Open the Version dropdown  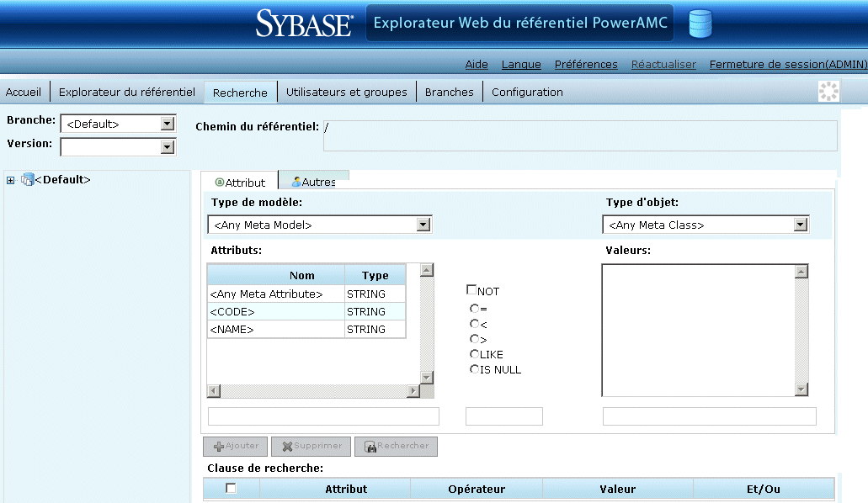[168, 146]
